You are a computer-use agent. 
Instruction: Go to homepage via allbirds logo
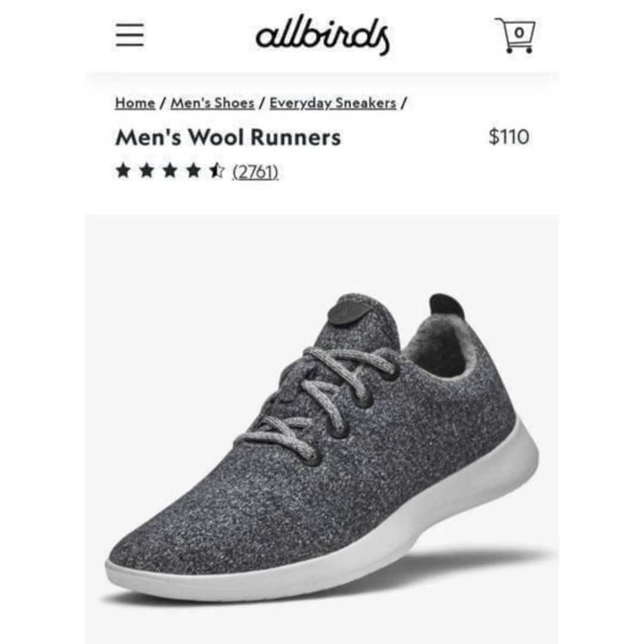coord(323,35)
